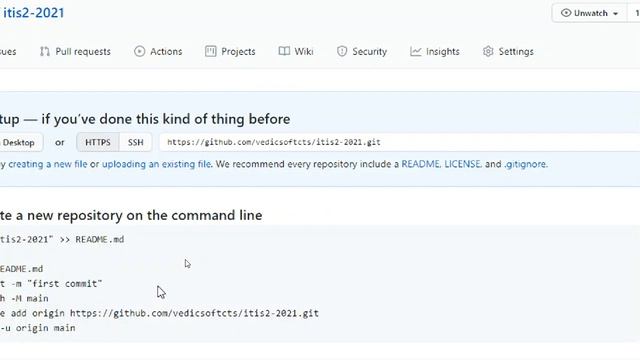Expand the Unwatch dropdown arrow
This screenshot has width=640, height=360.
click(x=616, y=13)
